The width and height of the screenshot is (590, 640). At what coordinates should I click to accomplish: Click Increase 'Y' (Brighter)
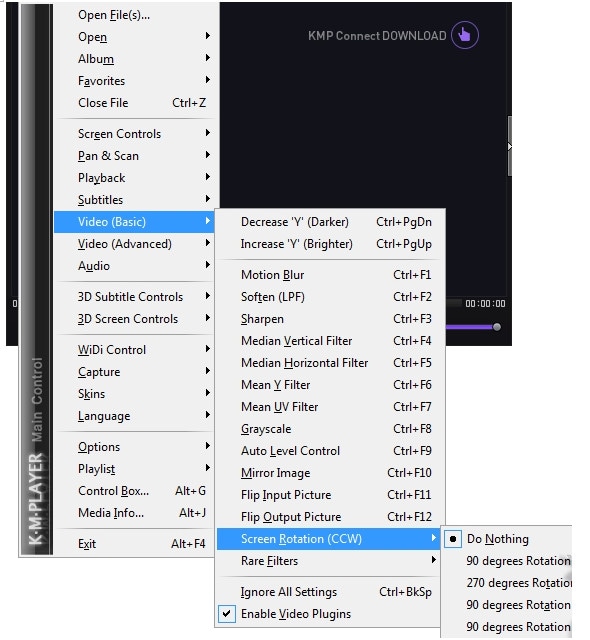tap(330, 244)
